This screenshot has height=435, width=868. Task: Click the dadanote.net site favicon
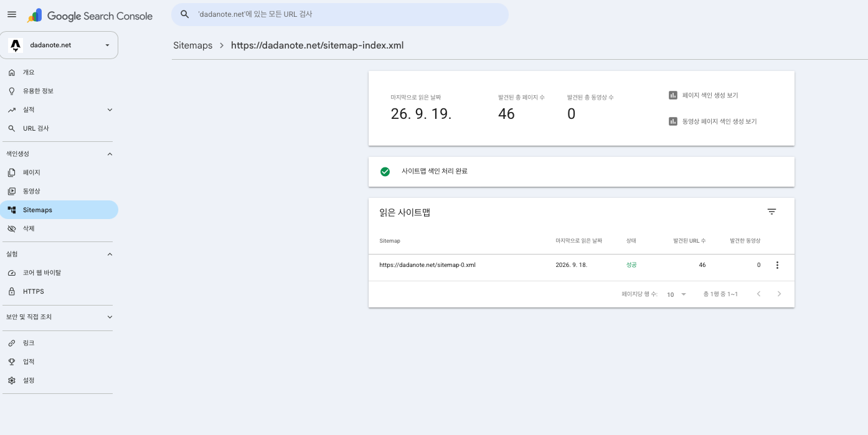[x=16, y=45]
